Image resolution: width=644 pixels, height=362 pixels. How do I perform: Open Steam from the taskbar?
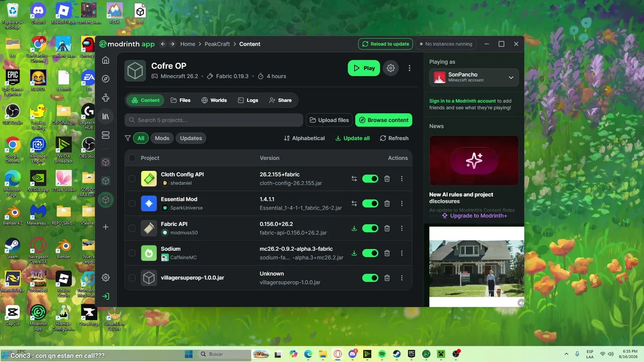396,354
